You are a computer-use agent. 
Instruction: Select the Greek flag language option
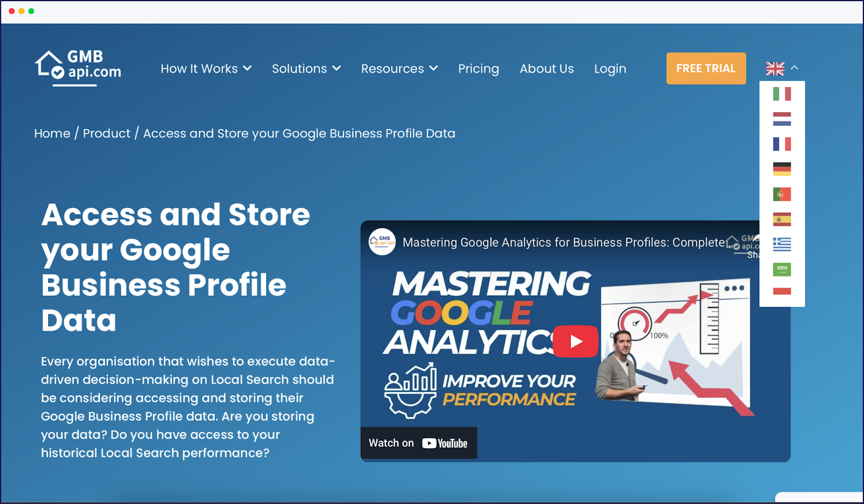tap(782, 244)
